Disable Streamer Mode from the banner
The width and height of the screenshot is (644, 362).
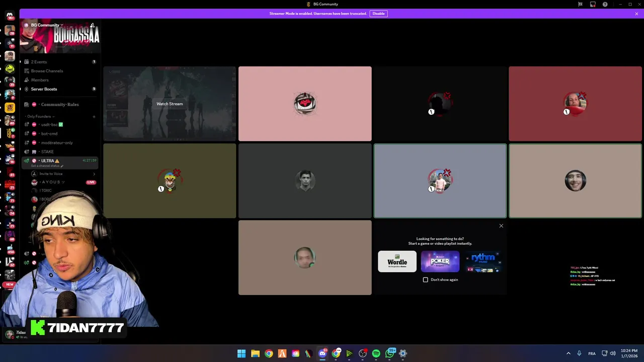[x=378, y=14]
